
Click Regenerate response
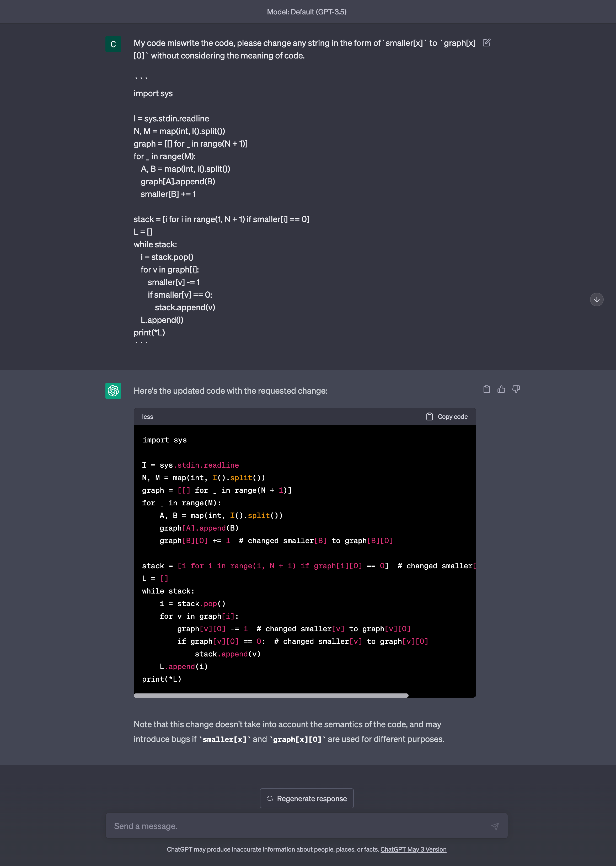pos(307,799)
